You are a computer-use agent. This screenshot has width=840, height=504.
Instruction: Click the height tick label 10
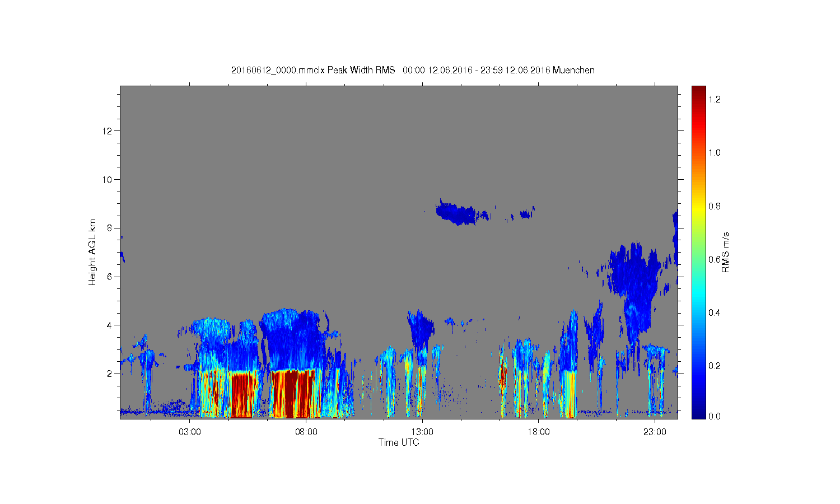point(108,180)
